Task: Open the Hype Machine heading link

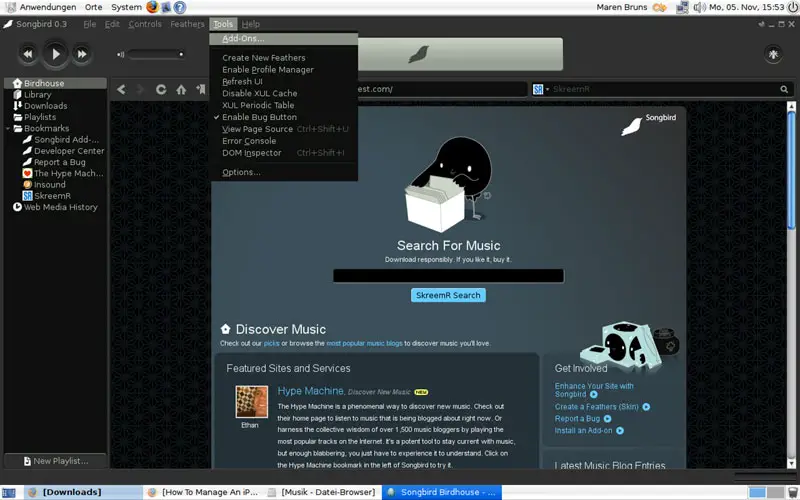Action: click(311, 391)
